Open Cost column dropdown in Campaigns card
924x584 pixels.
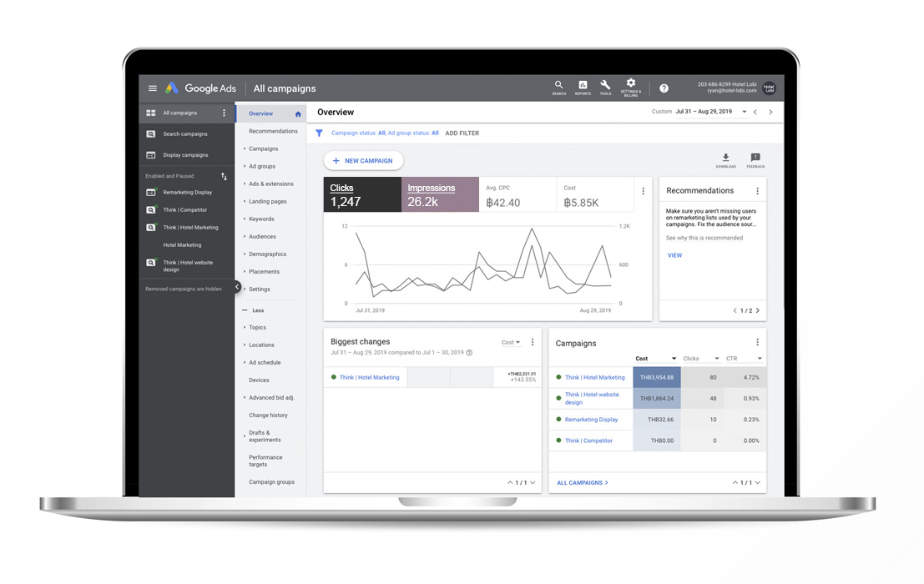point(656,359)
